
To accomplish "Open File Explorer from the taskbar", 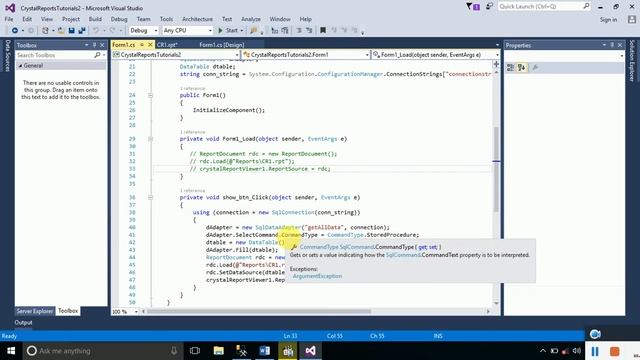I will tap(219, 351).
